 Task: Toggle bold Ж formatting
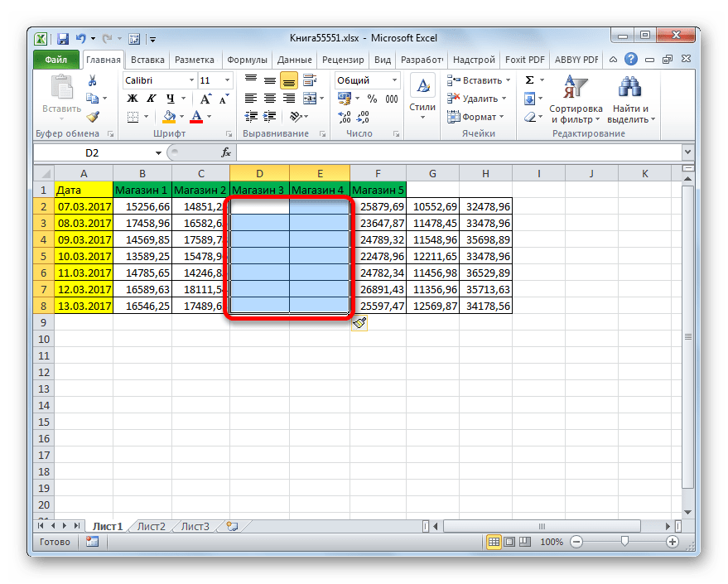pos(133,99)
